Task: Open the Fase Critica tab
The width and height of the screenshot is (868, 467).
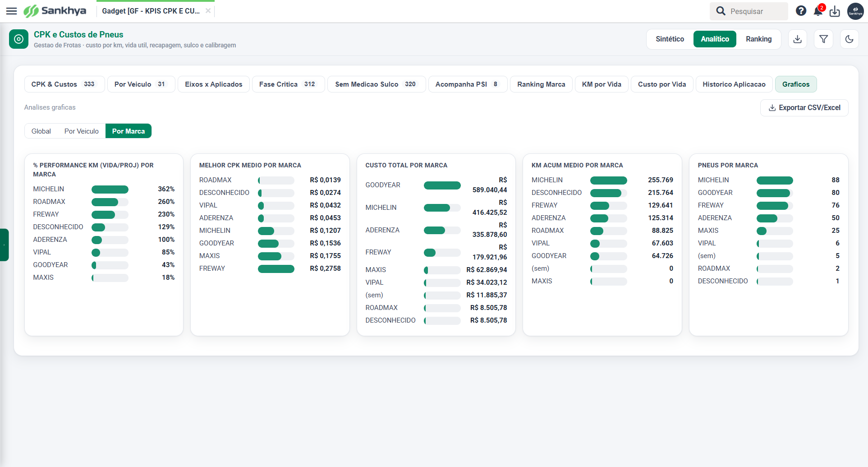Action: click(x=288, y=84)
